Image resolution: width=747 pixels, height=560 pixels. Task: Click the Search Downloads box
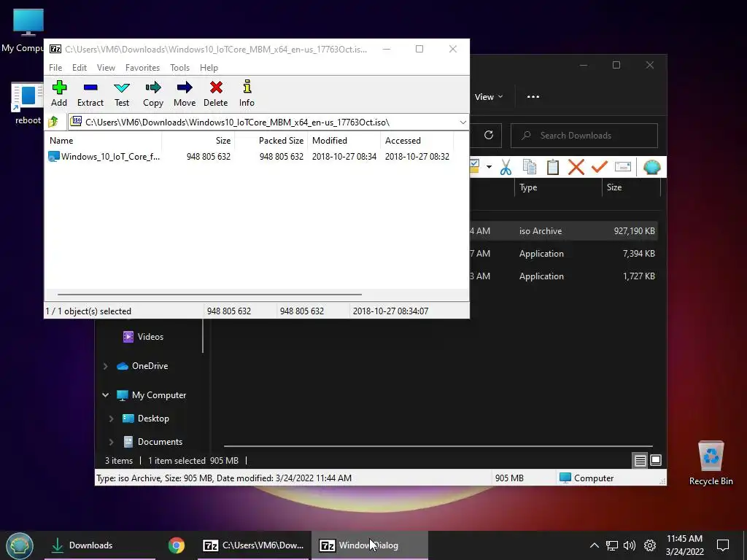click(584, 135)
